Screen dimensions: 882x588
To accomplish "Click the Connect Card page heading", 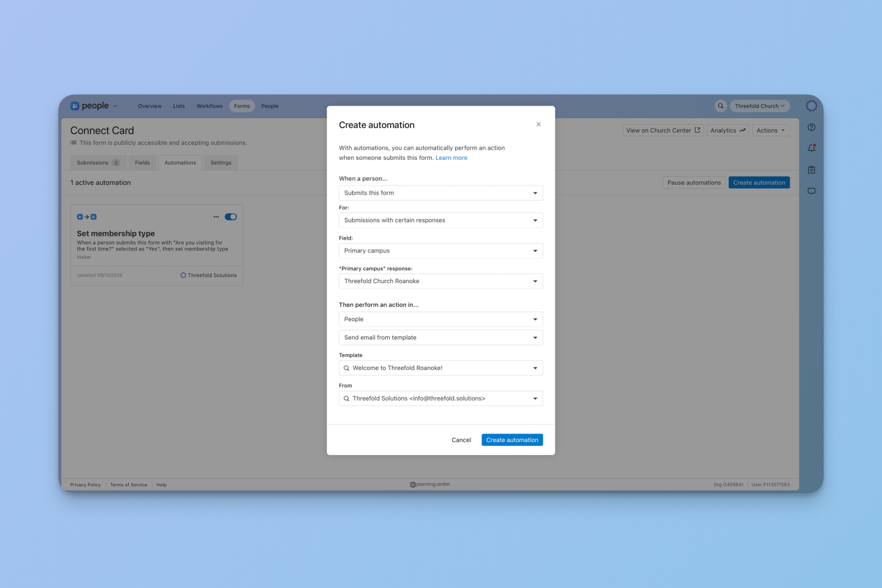I will 102,130.
